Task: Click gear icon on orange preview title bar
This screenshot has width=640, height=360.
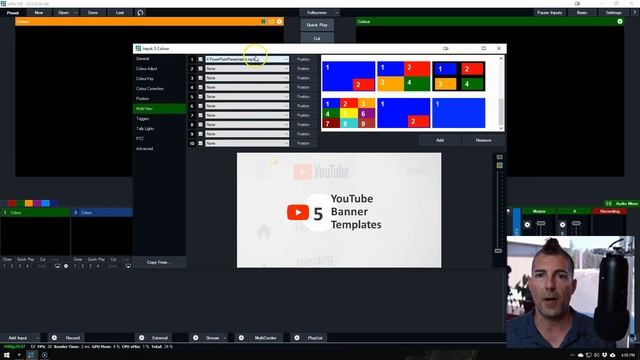Action: (280, 21)
